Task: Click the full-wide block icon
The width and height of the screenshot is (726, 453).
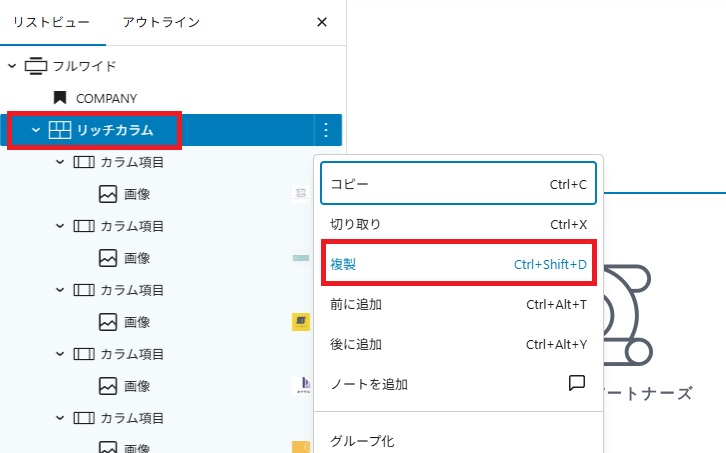Action: [x=36, y=66]
